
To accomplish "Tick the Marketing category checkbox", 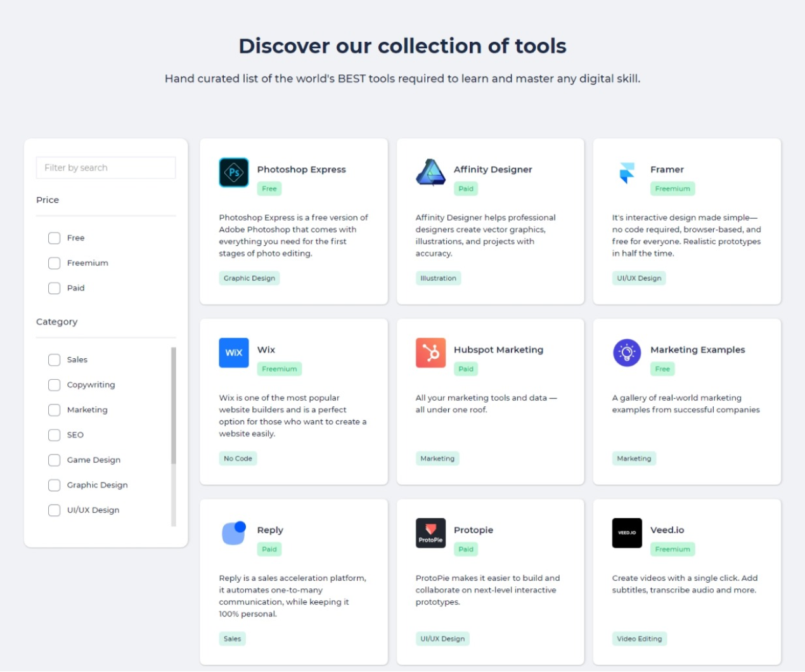I will tap(54, 410).
